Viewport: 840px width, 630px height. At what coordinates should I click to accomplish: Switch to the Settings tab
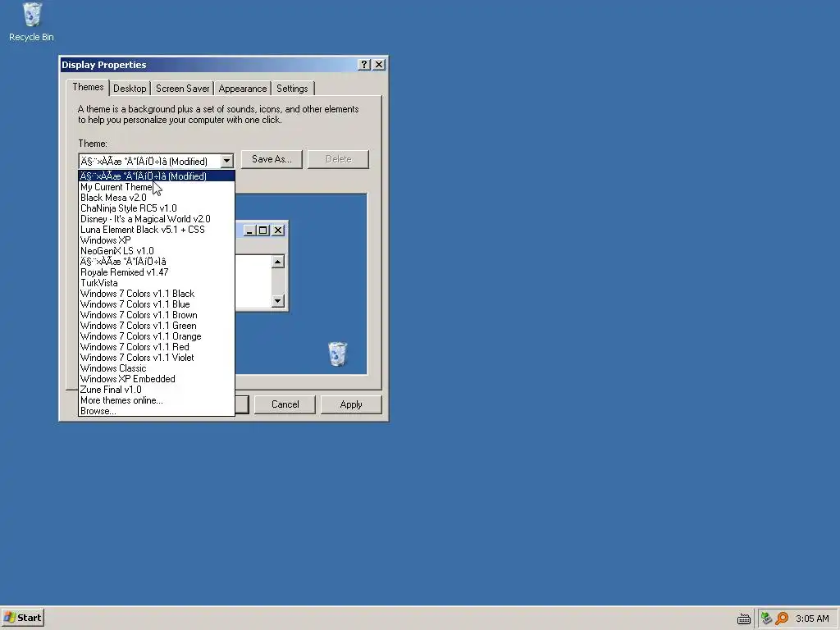click(x=292, y=89)
